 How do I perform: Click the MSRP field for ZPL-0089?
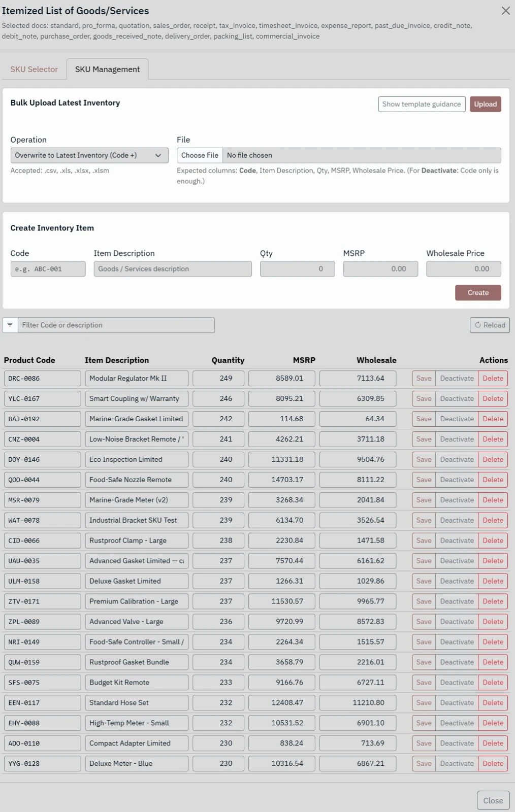(281, 622)
